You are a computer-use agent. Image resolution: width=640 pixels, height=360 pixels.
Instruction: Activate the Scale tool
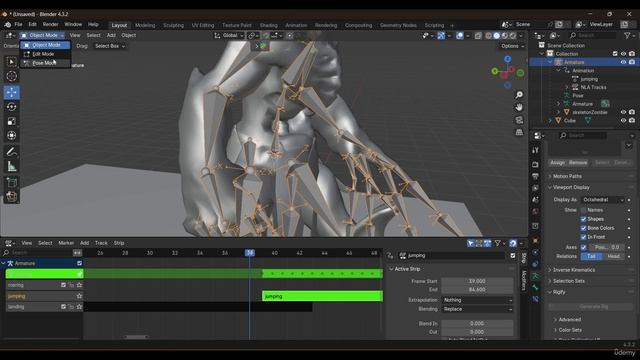point(11,121)
